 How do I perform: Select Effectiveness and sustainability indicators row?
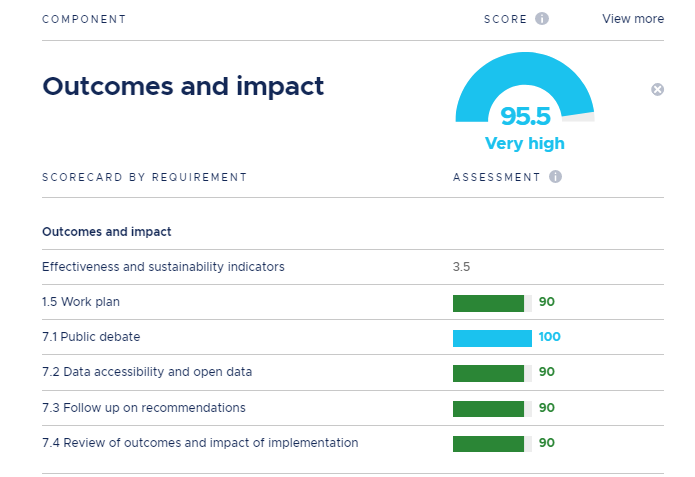click(x=163, y=267)
